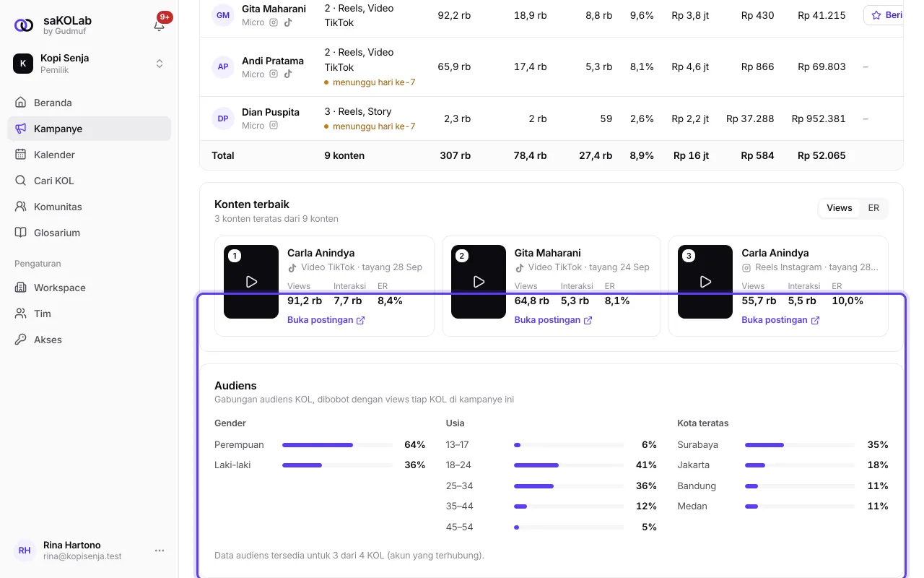Switch top content ranking to Views

(x=840, y=208)
